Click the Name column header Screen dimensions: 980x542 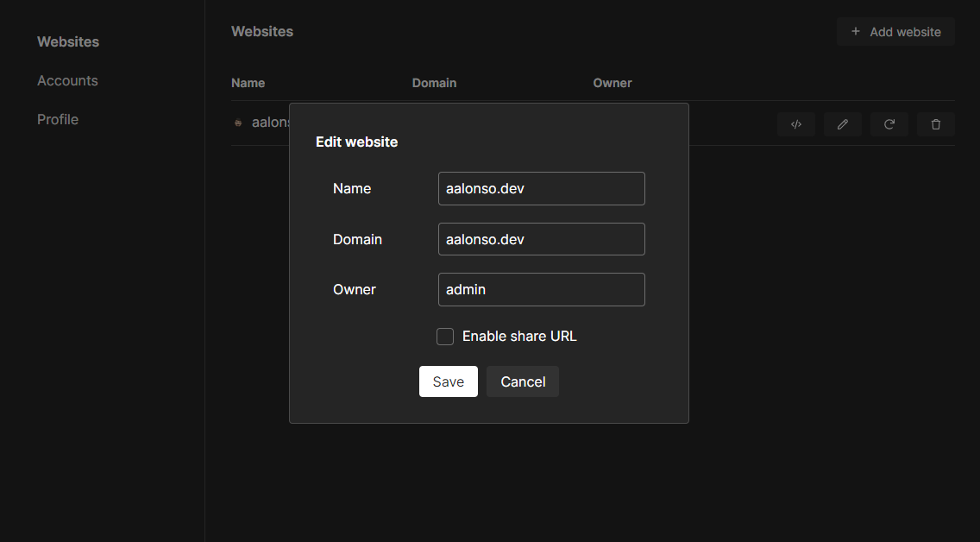[248, 83]
